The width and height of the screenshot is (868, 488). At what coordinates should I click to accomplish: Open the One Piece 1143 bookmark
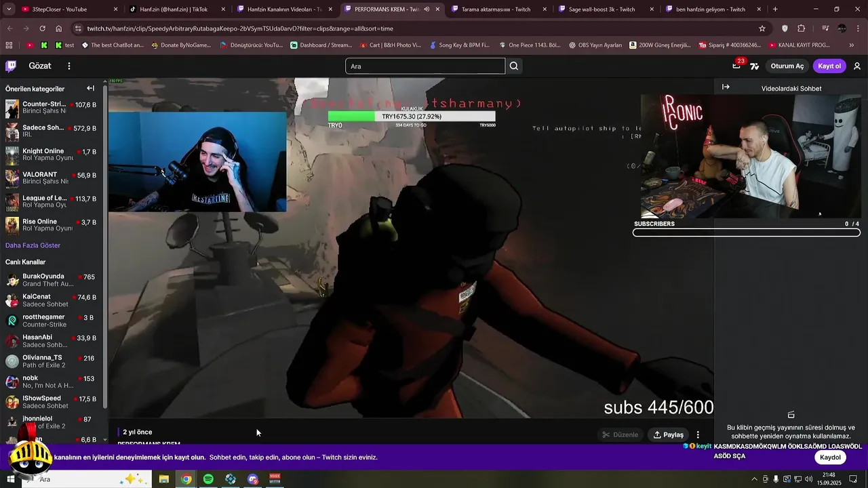(530, 45)
